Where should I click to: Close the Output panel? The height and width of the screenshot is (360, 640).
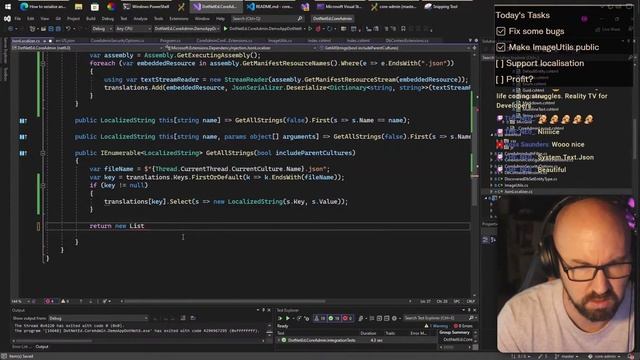click(x=269, y=310)
